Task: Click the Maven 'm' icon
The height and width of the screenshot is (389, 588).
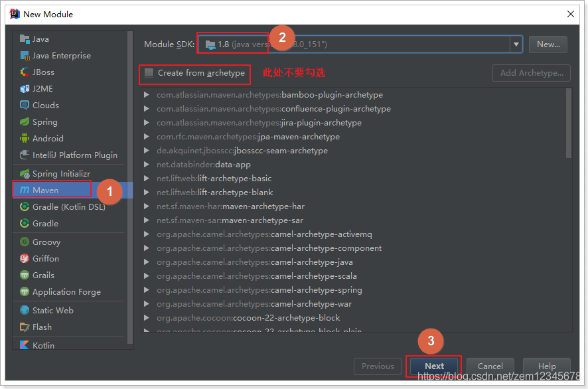Action: pos(25,191)
